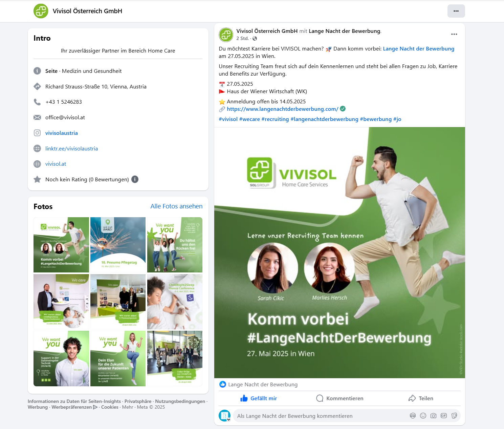
Task: Click the #recruiting hashtag
Action: [x=275, y=119]
